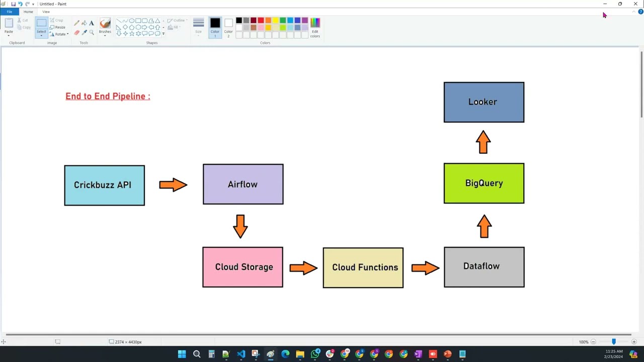Pick the Oval shape
644x362 pixels.
point(132,21)
